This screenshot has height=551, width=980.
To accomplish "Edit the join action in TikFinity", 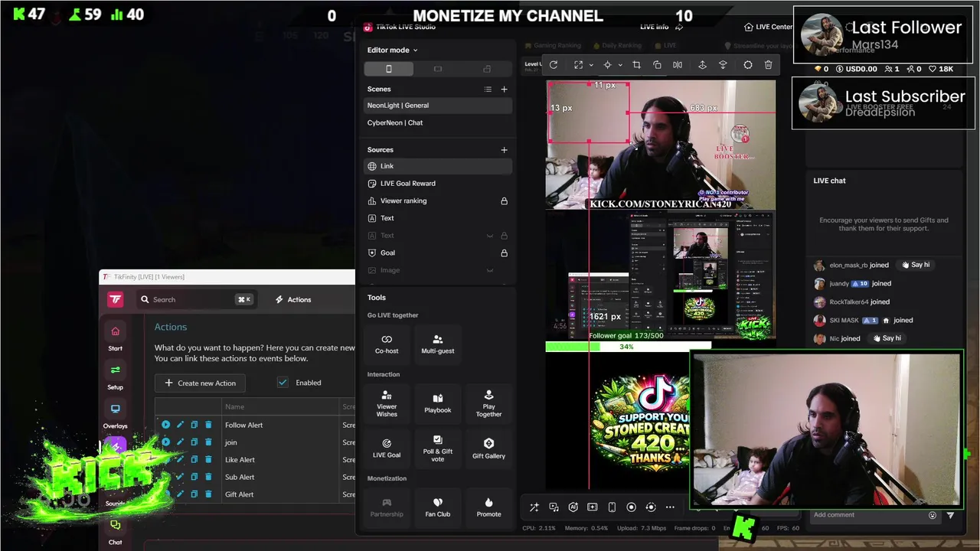I will pos(180,442).
